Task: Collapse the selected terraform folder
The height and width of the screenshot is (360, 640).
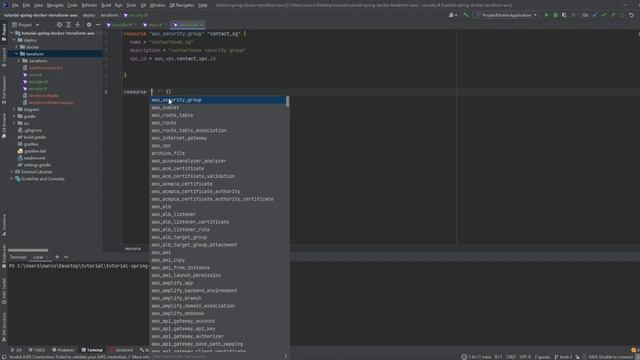Action: 17,54
